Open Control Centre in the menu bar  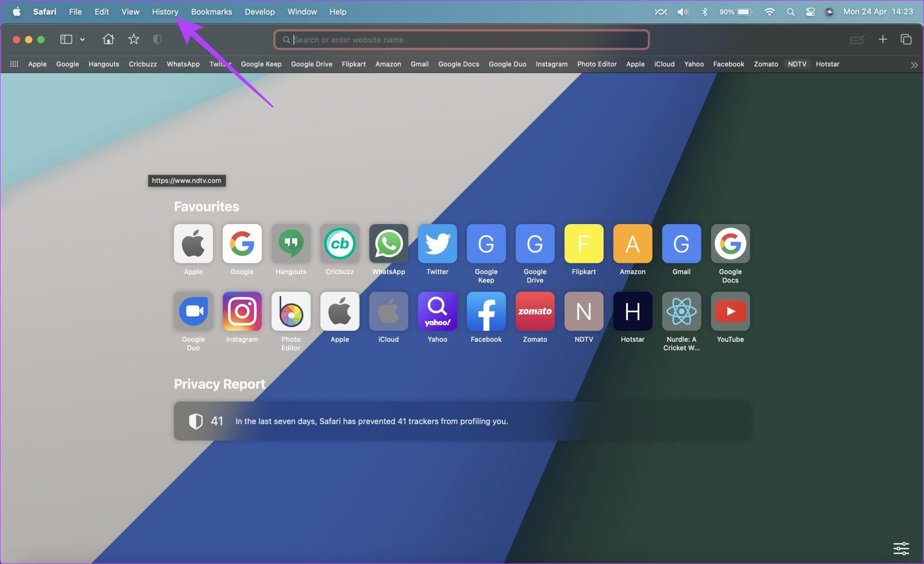tap(810, 12)
